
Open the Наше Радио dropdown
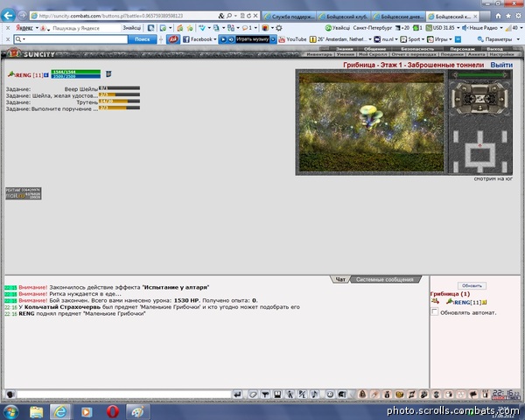pyautogui.click(x=501, y=28)
